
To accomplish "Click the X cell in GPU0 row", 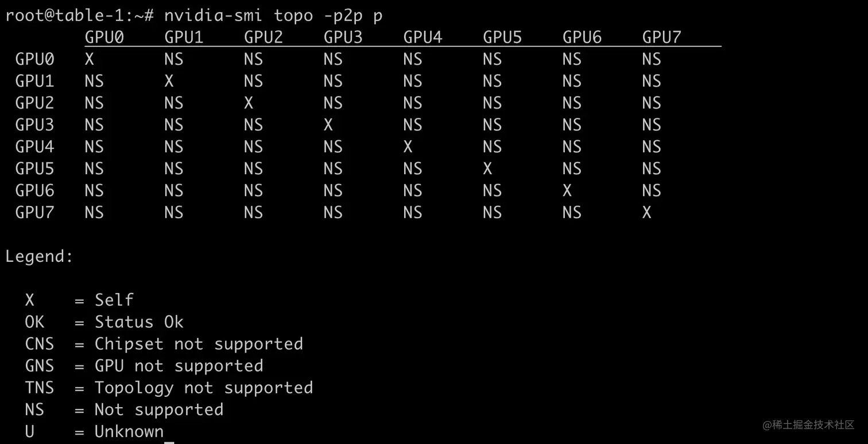I will pyautogui.click(x=90, y=59).
